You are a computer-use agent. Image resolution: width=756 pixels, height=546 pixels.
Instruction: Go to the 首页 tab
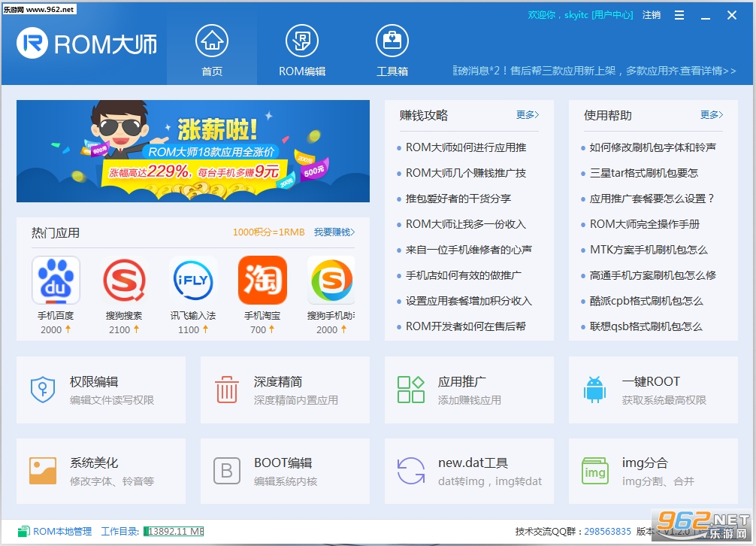tap(212, 50)
